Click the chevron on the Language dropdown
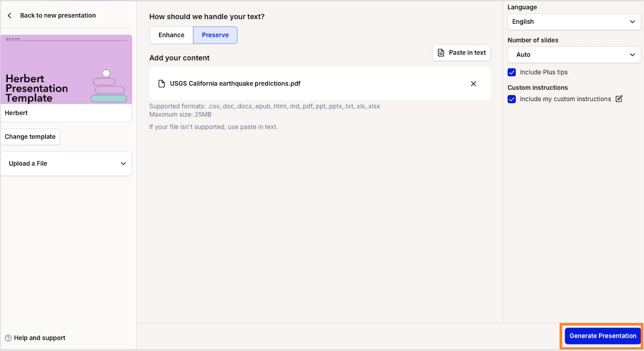 click(x=632, y=22)
